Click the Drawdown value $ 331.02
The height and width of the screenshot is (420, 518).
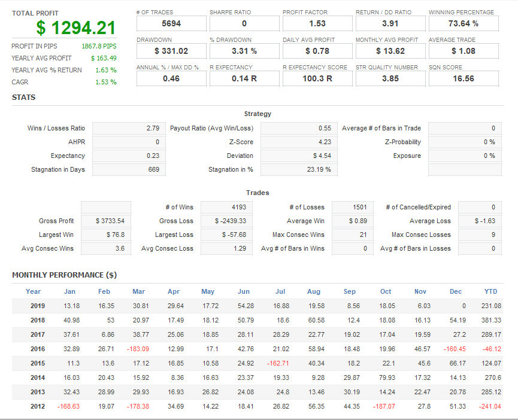tap(171, 51)
